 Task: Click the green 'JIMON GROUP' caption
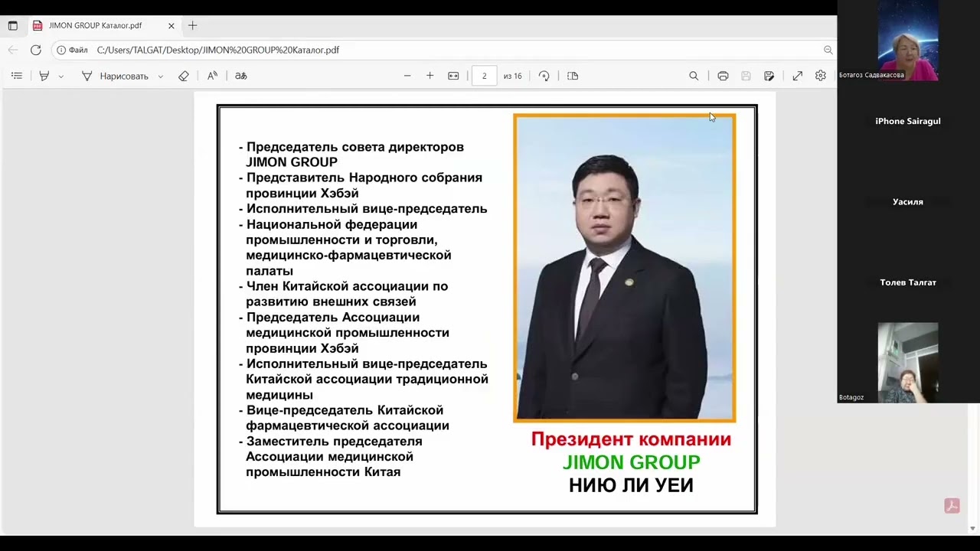tap(631, 462)
